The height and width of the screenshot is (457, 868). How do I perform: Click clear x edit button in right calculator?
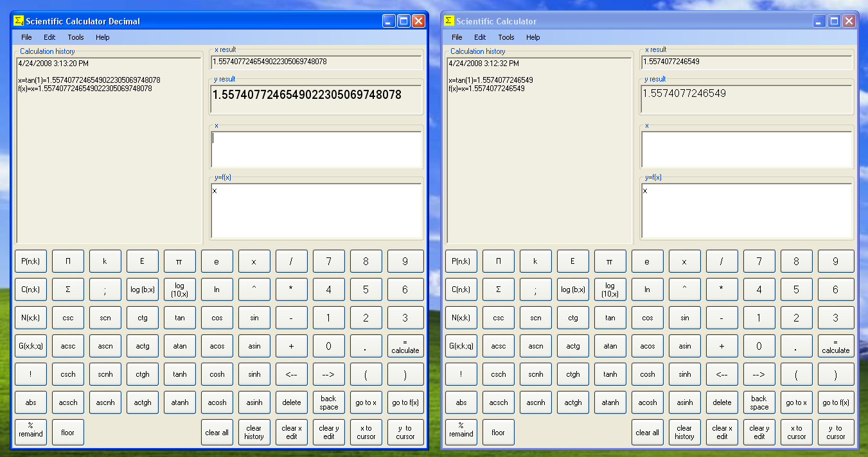(722, 433)
